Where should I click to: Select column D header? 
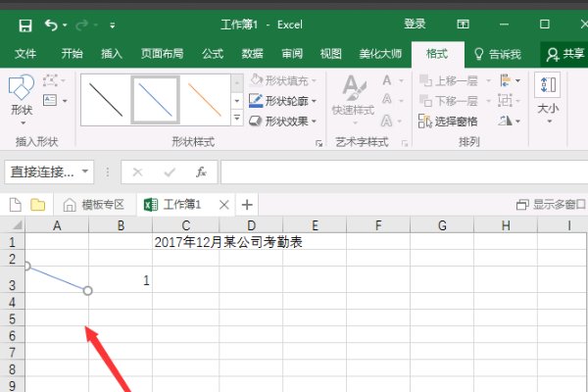251,225
